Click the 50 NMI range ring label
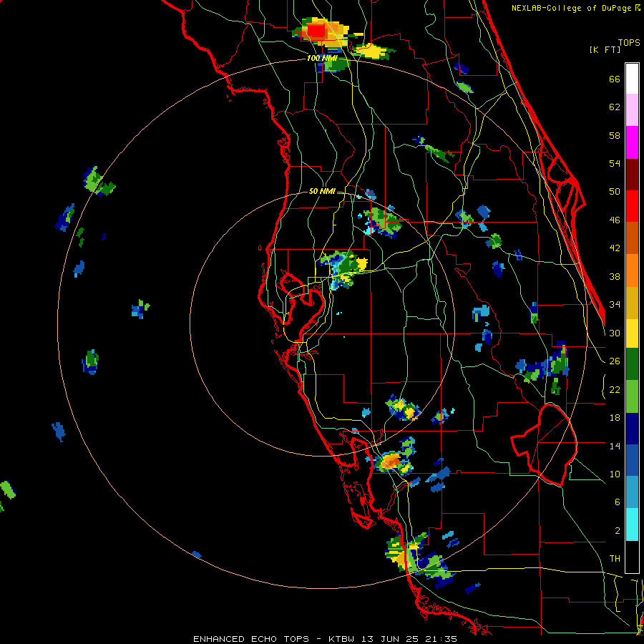Image resolution: width=644 pixels, height=644 pixels. point(321,191)
